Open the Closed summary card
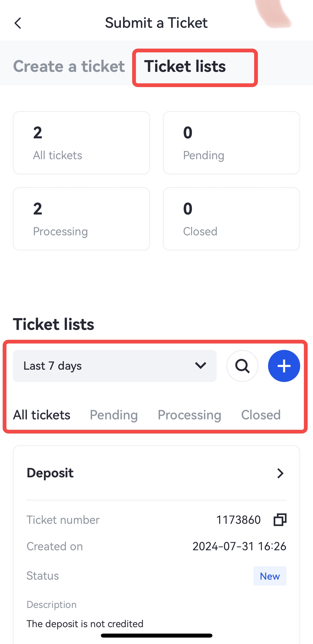 (x=231, y=219)
